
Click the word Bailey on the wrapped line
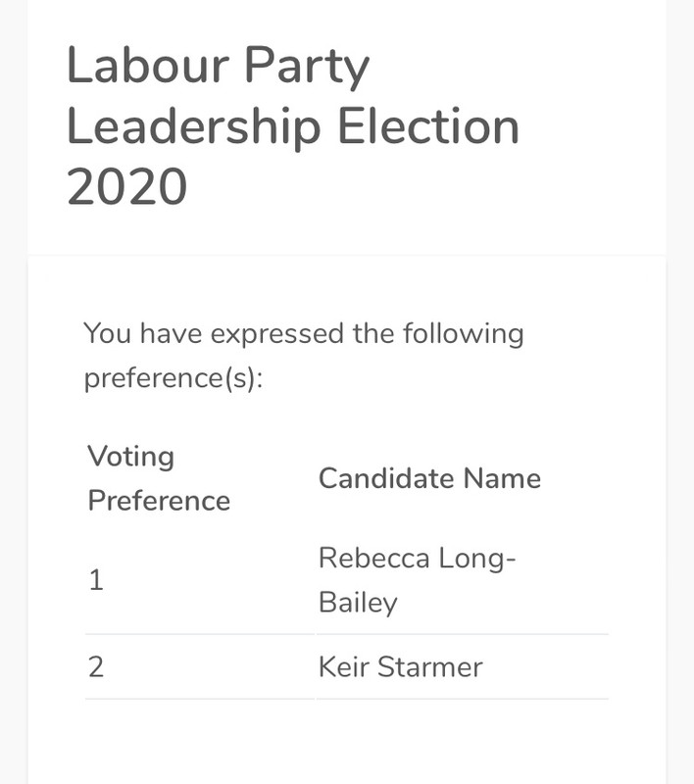pyautogui.click(x=358, y=602)
